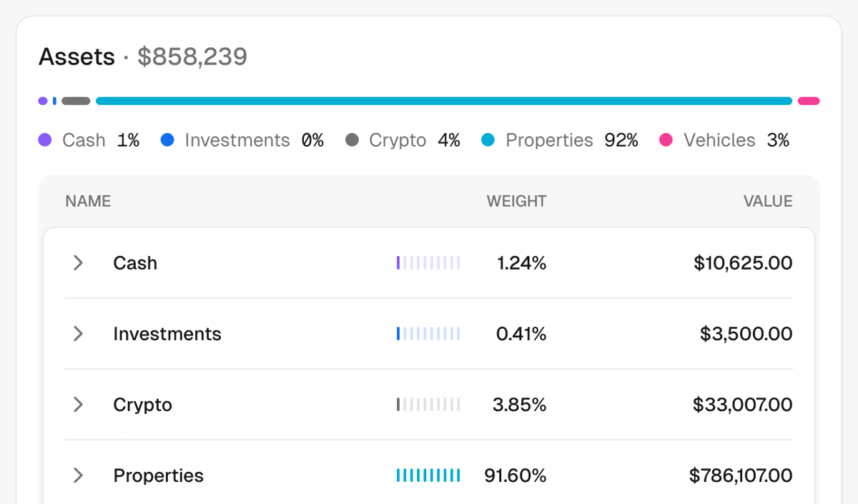Expand the Properties row
858x504 pixels.
click(78, 475)
